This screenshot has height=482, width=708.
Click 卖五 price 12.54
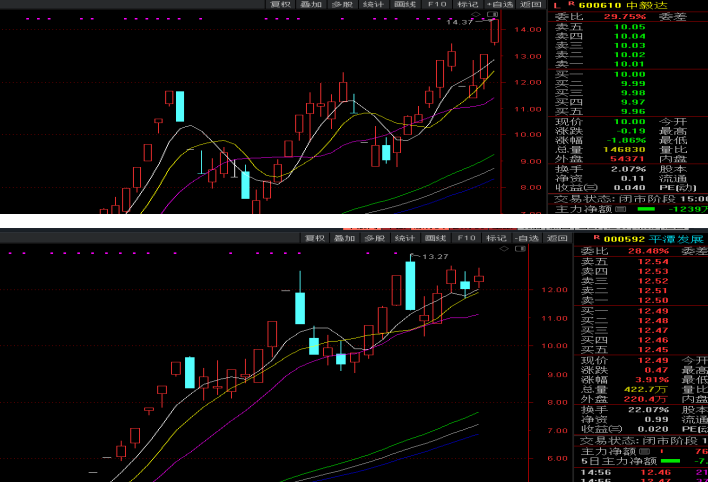tap(652, 262)
